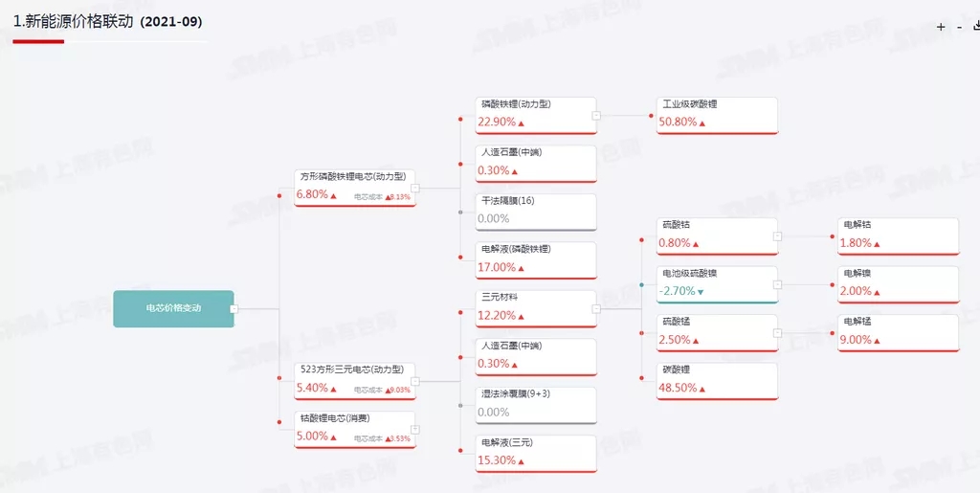Collapse the 硫酸钴 node toggle
Image resolution: width=980 pixels, height=493 pixels.
point(777,235)
